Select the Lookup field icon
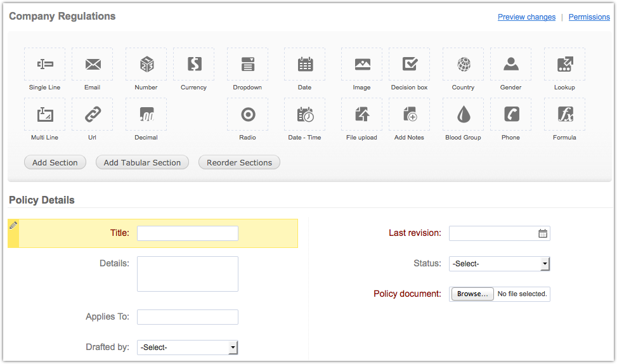617x364 pixels. pyautogui.click(x=564, y=64)
